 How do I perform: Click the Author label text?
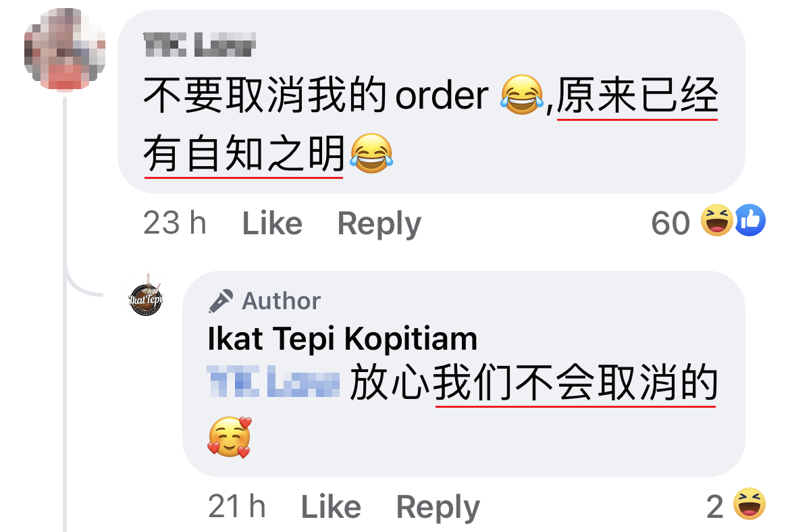click(x=281, y=301)
